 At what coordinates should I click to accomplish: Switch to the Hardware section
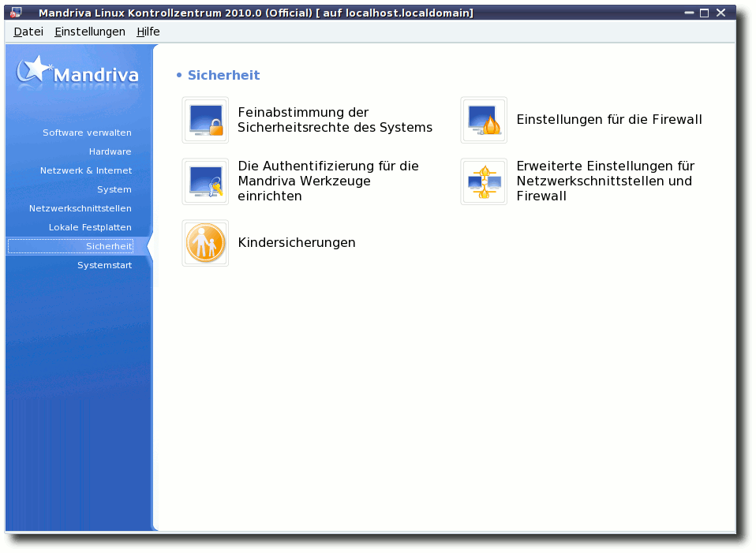pyautogui.click(x=110, y=151)
